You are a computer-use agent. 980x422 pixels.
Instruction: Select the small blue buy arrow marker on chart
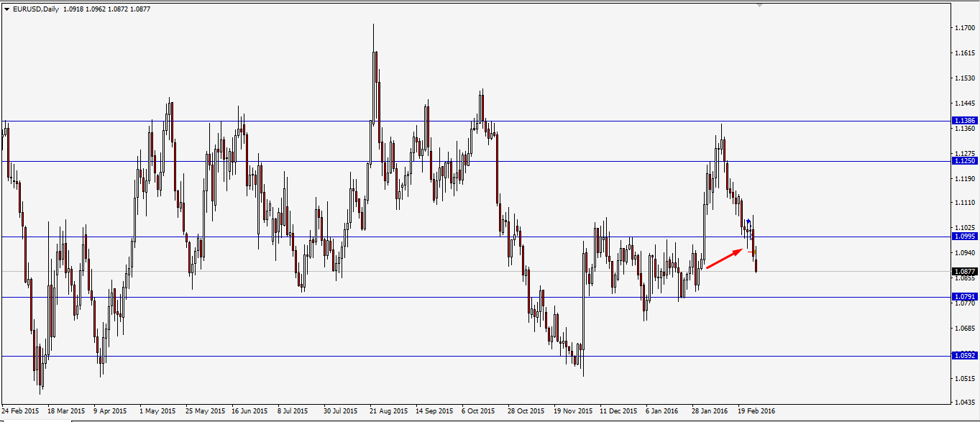pos(748,221)
